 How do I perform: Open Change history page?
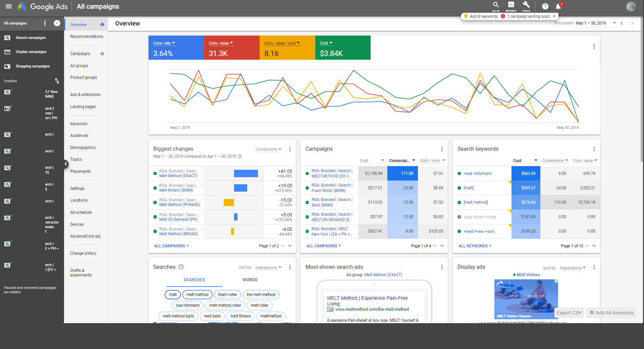pyautogui.click(x=83, y=253)
